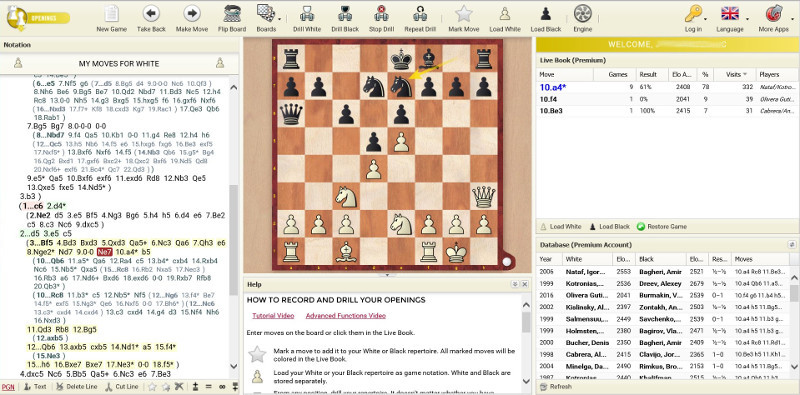Click the scissors icon right of the two stars in notation toolbar
800x395 pixels.
(x=179, y=387)
